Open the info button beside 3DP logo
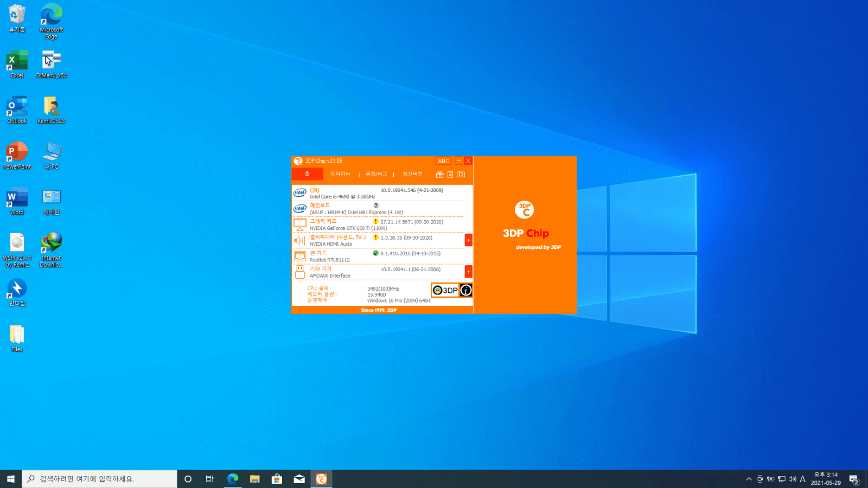 pyautogui.click(x=466, y=290)
